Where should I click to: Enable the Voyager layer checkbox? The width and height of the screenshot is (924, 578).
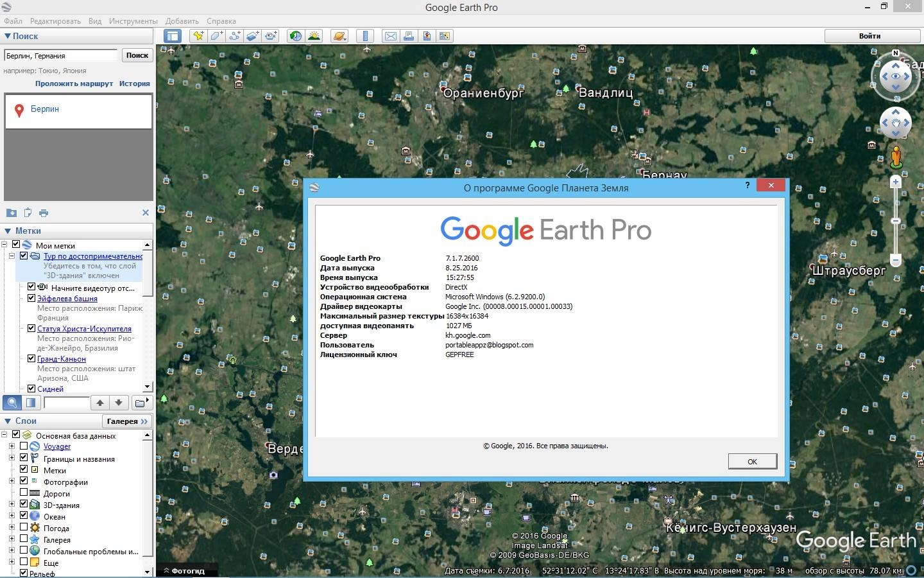(x=24, y=446)
